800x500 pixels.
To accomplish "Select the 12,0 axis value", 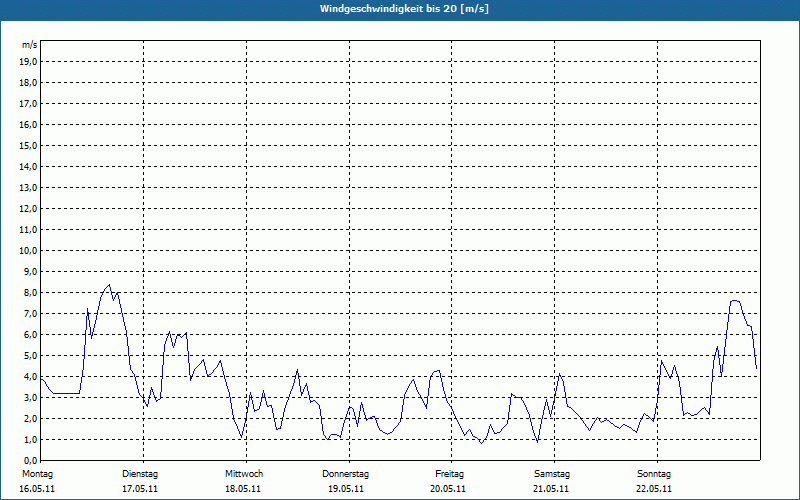I will pos(27,209).
